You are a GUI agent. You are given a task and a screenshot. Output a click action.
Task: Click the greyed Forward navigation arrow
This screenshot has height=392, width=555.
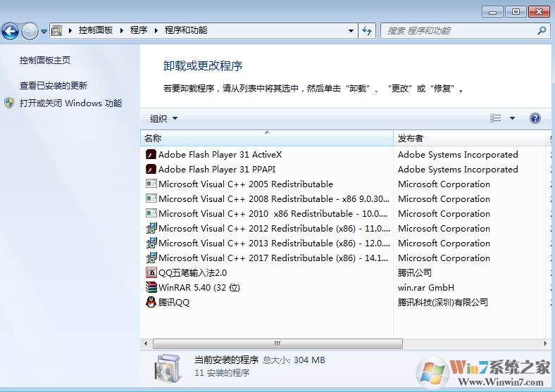coord(30,31)
